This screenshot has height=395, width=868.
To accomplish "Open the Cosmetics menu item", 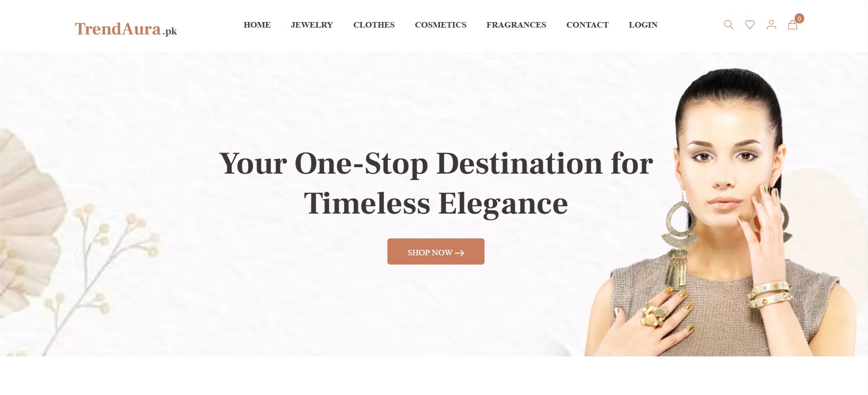I will coord(440,25).
